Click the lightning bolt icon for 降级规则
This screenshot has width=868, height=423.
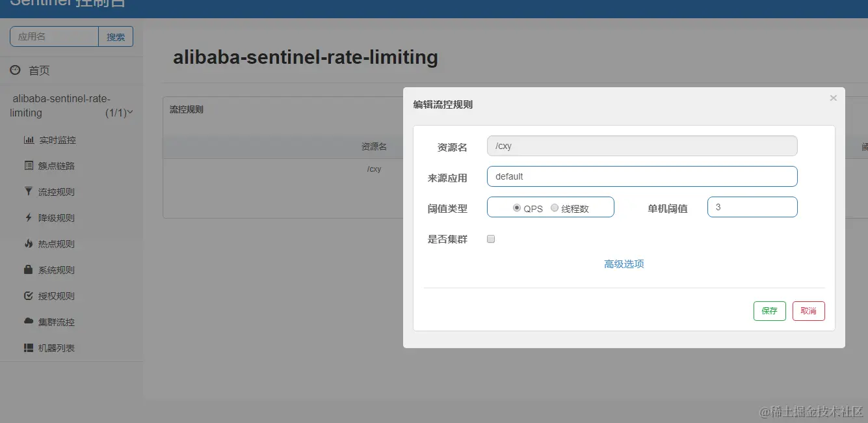click(x=28, y=217)
